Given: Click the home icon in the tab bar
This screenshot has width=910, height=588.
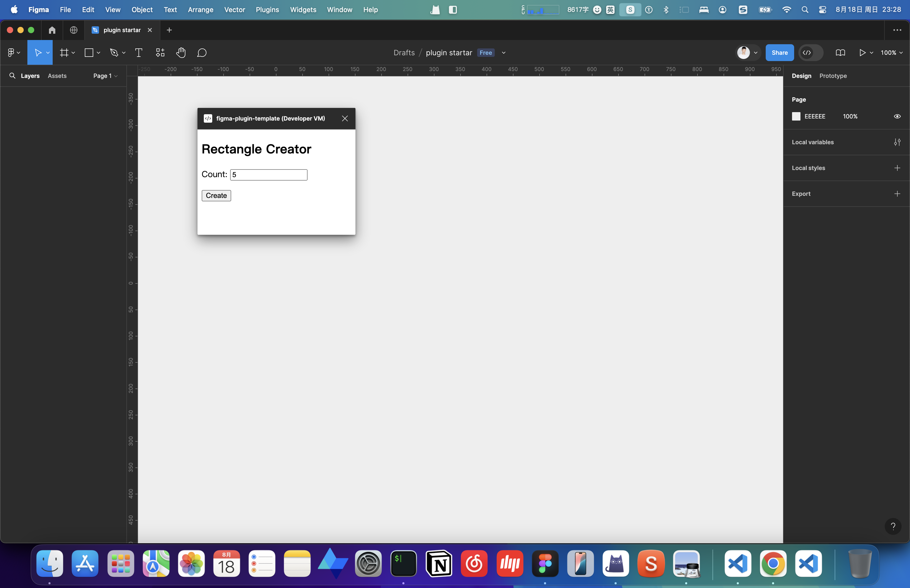Looking at the screenshot, I should point(52,30).
